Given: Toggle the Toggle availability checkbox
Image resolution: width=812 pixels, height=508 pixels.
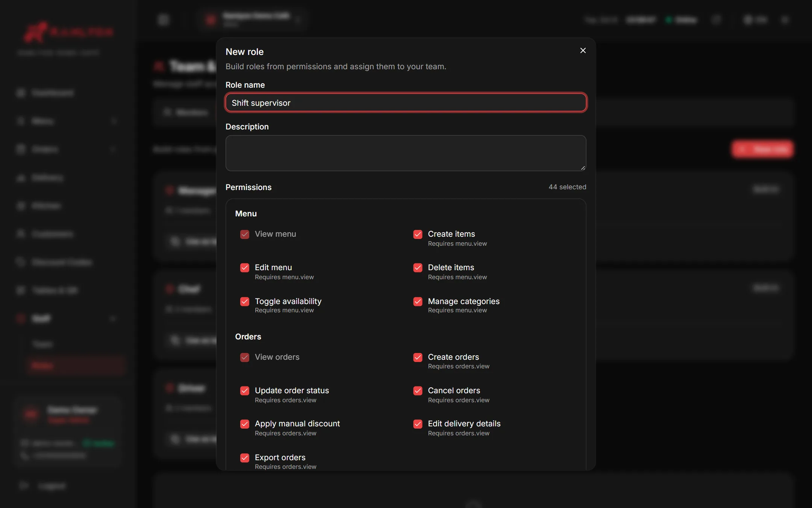Looking at the screenshot, I should point(244,301).
